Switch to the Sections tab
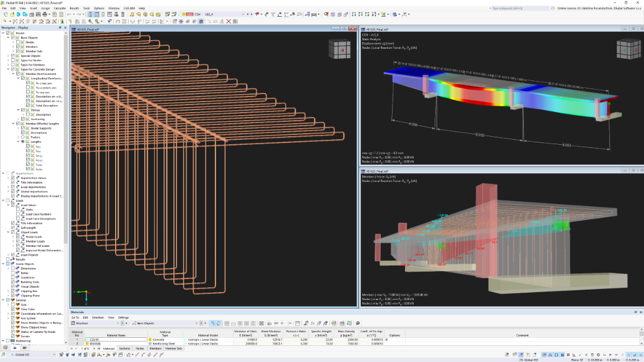Viewport: 644px width, 362px height. tap(124, 348)
